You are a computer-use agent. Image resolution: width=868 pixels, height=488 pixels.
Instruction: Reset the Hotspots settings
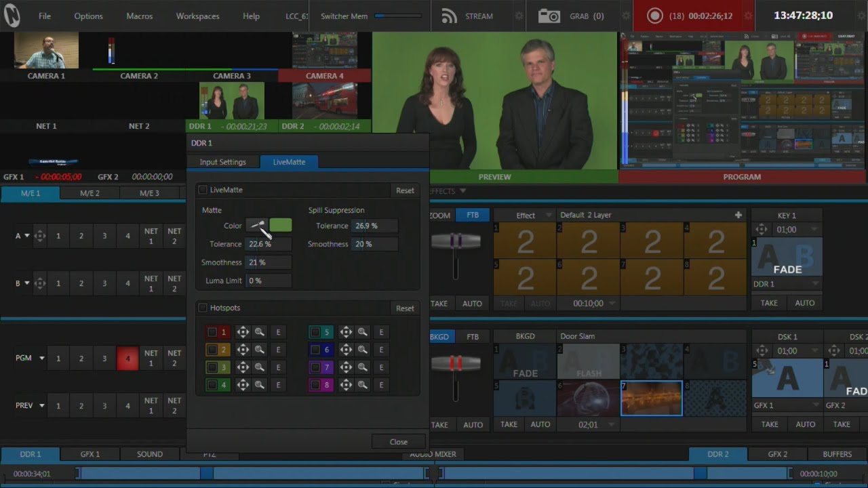(x=405, y=308)
